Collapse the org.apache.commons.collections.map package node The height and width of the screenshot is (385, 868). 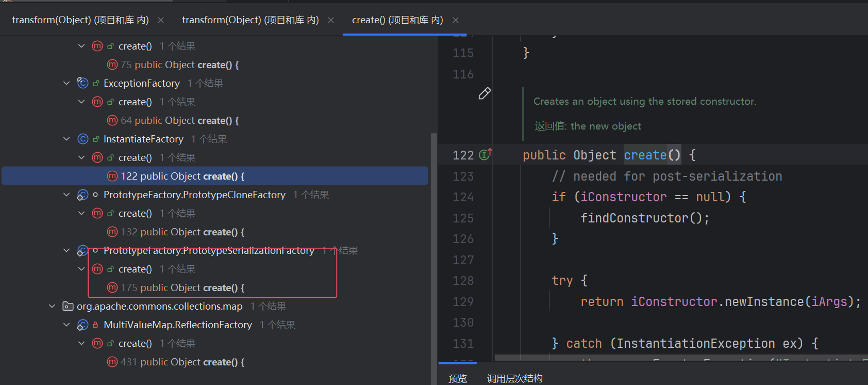(x=52, y=306)
